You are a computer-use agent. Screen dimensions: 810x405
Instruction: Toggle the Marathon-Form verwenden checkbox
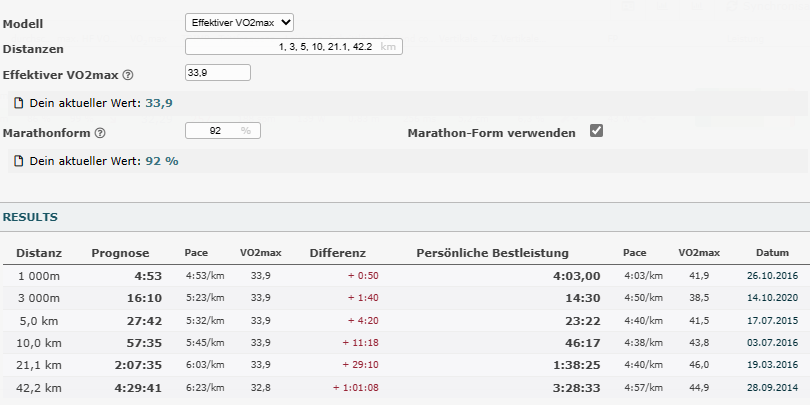click(597, 131)
